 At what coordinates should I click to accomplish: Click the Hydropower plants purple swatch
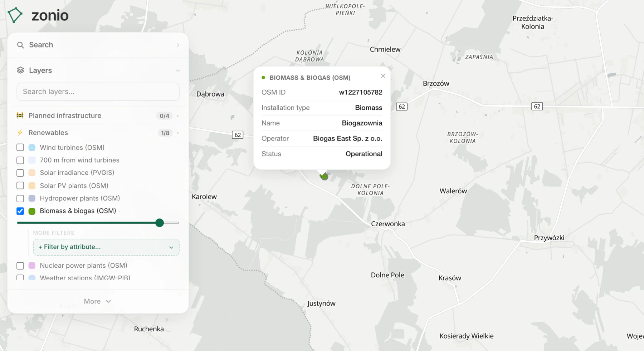[x=32, y=198]
